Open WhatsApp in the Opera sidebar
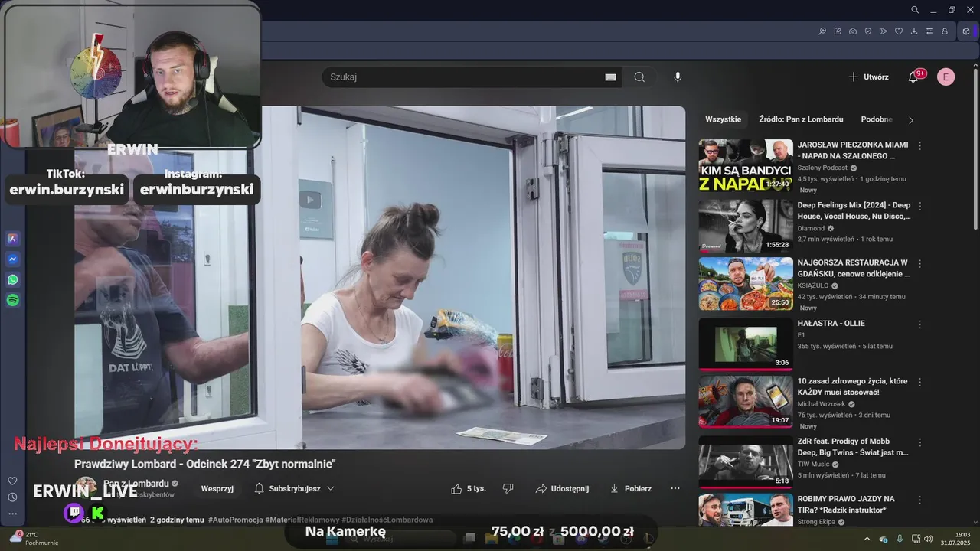The height and width of the screenshot is (551, 980). pyautogui.click(x=12, y=280)
